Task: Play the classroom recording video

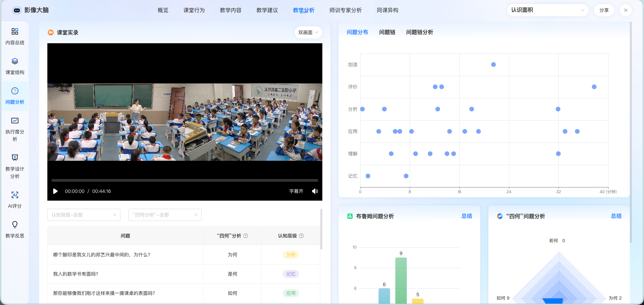Action: click(55, 191)
